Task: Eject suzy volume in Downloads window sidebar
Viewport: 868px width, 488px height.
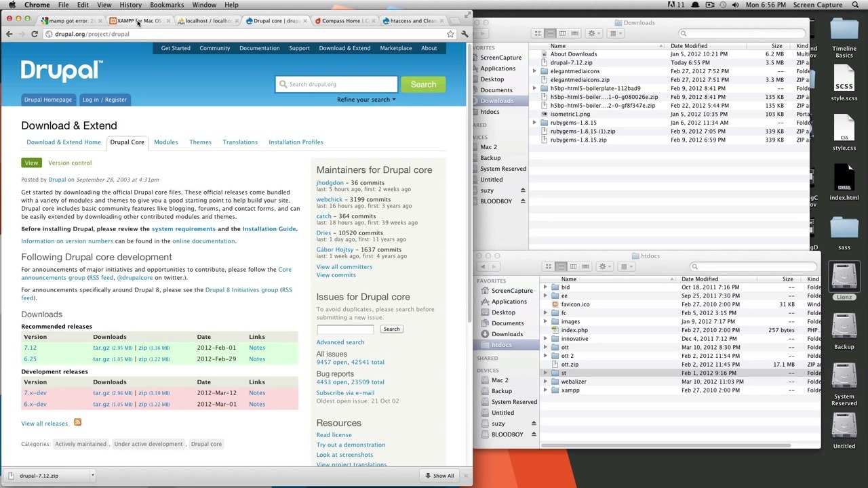Action: (x=523, y=190)
